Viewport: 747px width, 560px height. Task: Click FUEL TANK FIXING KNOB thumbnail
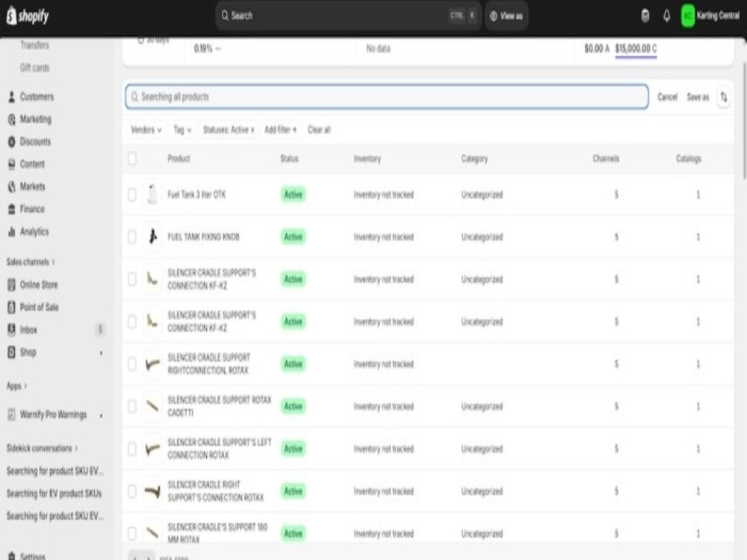point(152,237)
